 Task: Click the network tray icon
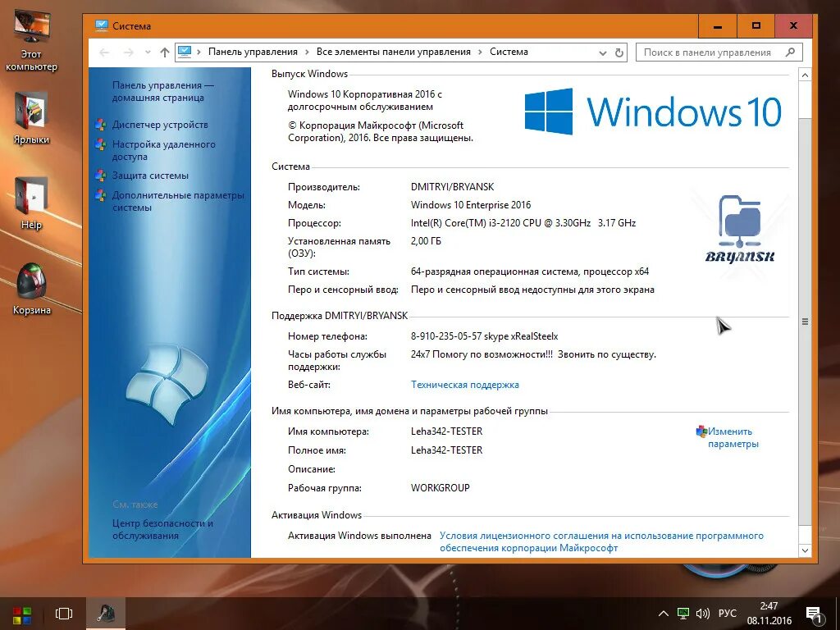point(682,614)
